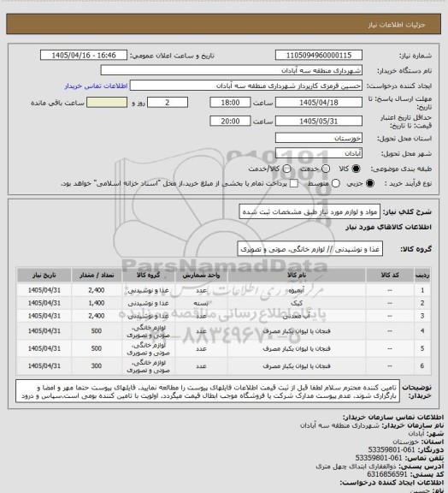
Task: Click the ردیف column header
Action: [x=422, y=275]
